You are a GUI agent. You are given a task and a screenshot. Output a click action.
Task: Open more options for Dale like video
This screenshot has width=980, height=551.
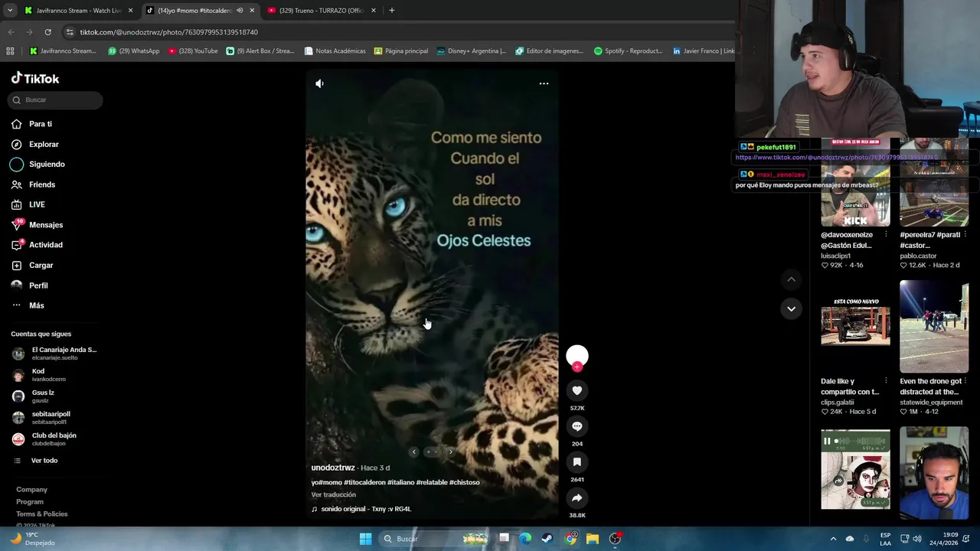point(886,380)
